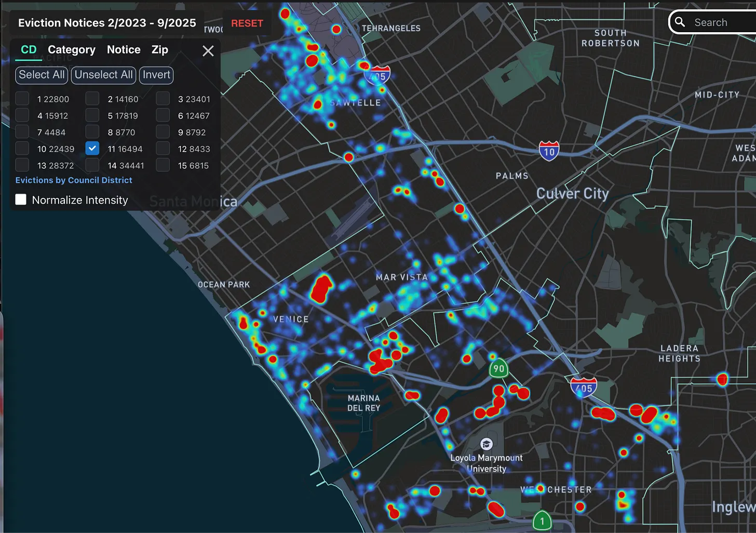This screenshot has height=533, width=756.
Task: Click the Loyola Marymount University text label
Action: (x=487, y=463)
